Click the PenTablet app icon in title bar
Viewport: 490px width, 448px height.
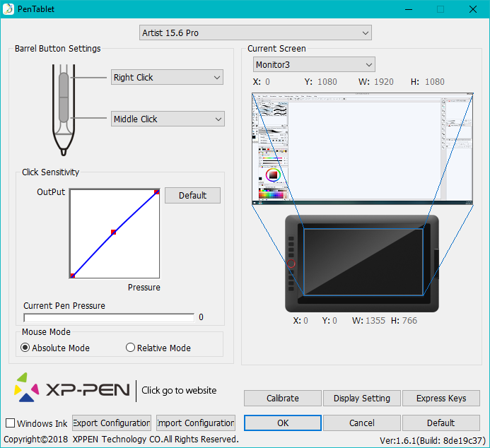(x=8, y=9)
